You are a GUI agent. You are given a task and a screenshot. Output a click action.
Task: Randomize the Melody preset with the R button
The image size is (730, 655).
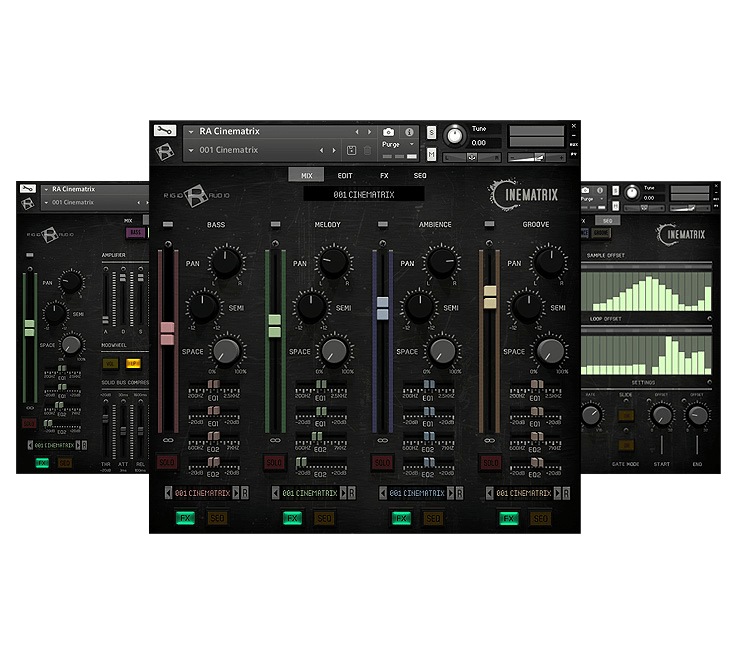[x=352, y=493]
